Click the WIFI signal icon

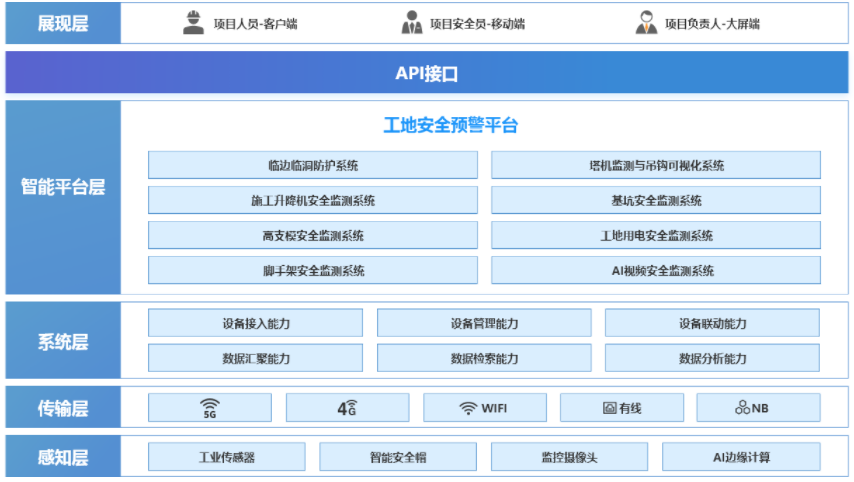click(x=468, y=408)
